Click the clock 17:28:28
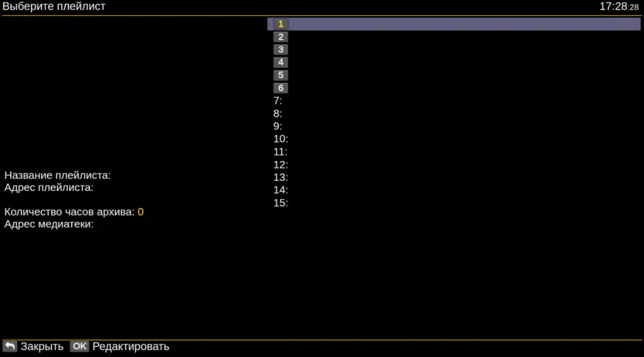 coord(619,6)
